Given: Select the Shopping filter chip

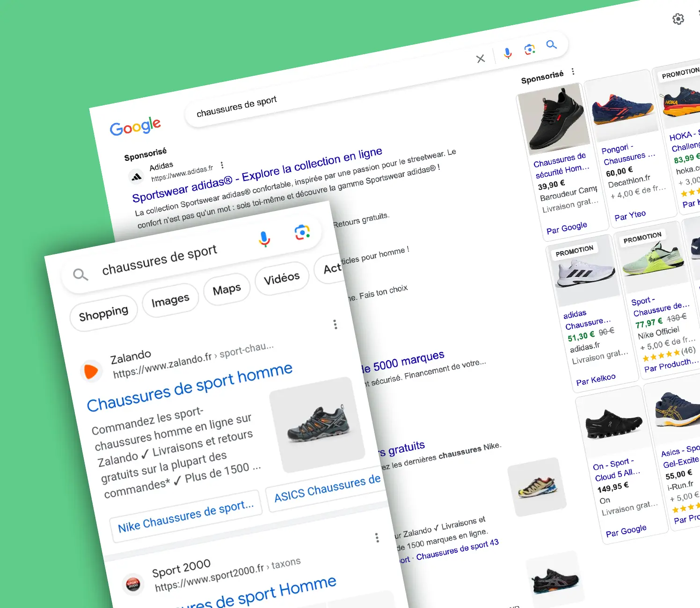Looking at the screenshot, I should [103, 313].
